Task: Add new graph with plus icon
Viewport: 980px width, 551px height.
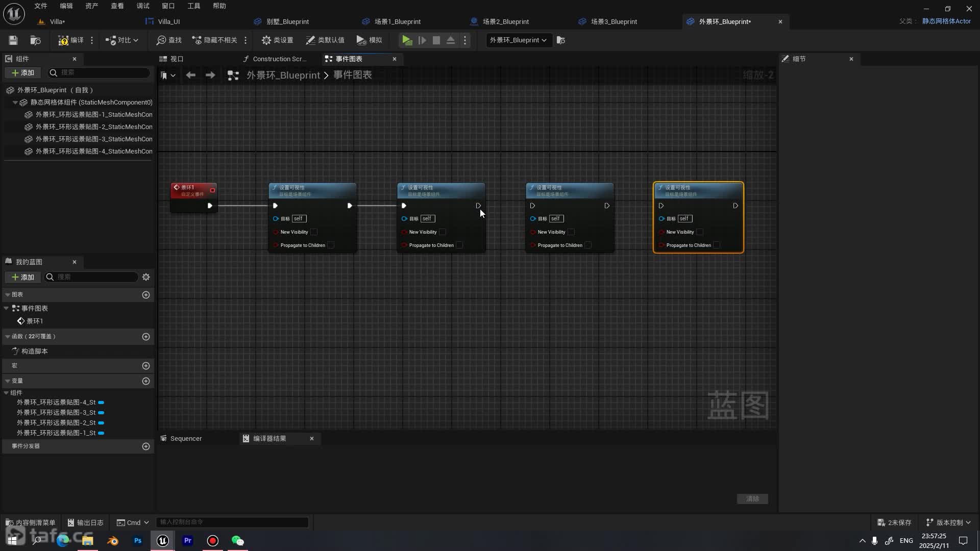Action: point(146,295)
